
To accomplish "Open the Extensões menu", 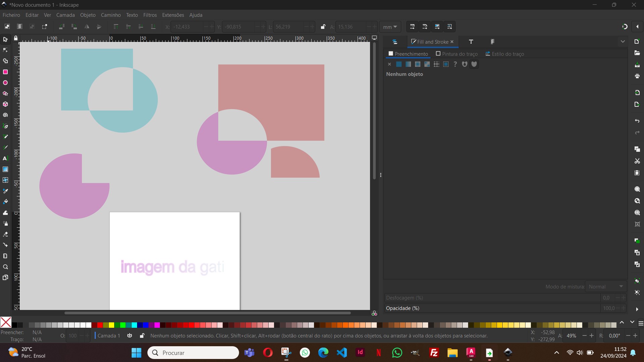I will [173, 15].
